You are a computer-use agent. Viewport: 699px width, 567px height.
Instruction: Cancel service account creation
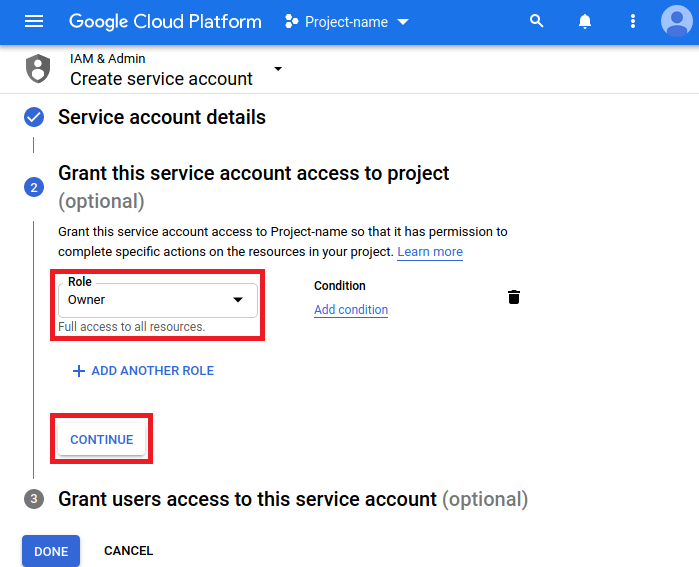tap(128, 551)
